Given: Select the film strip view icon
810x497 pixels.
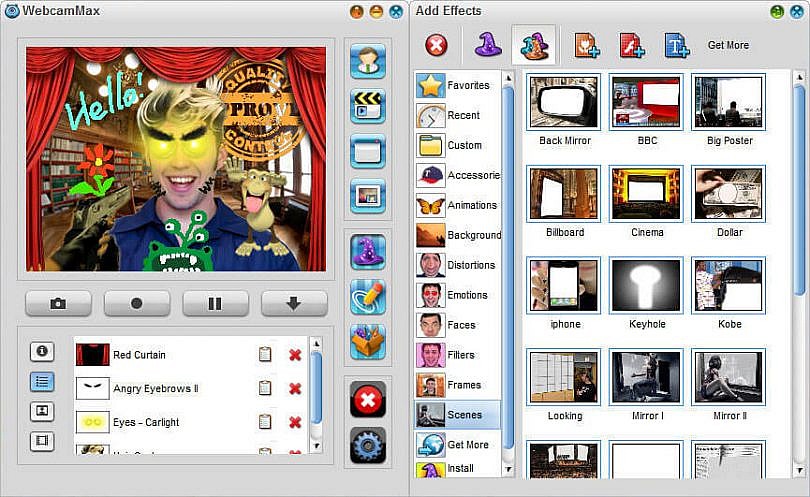Looking at the screenshot, I should pyautogui.click(x=42, y=441).
